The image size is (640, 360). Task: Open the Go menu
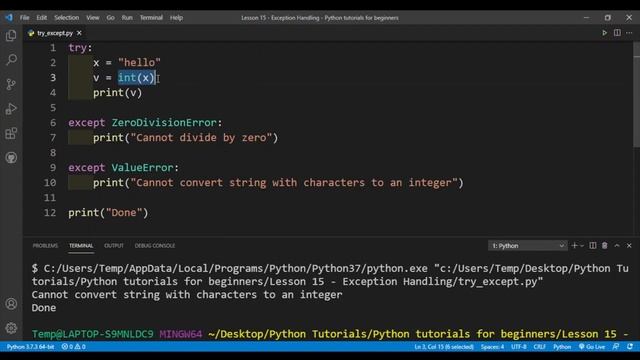coord(111,18)
